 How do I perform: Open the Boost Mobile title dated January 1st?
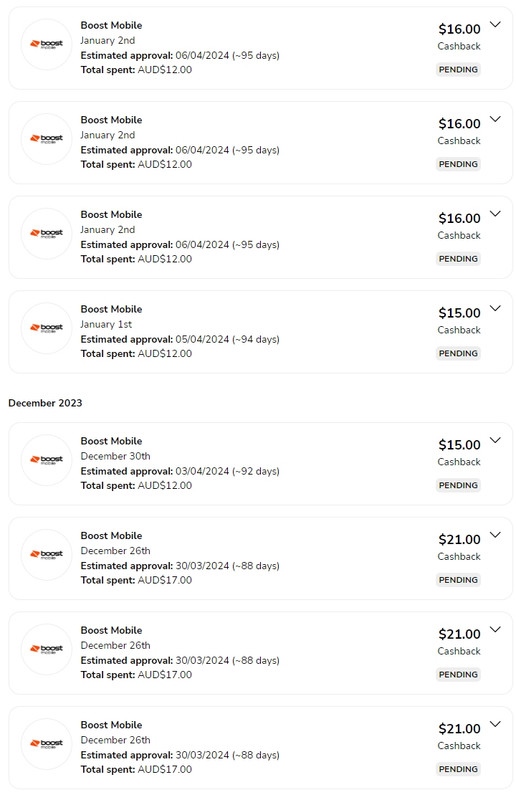[111, 309]
